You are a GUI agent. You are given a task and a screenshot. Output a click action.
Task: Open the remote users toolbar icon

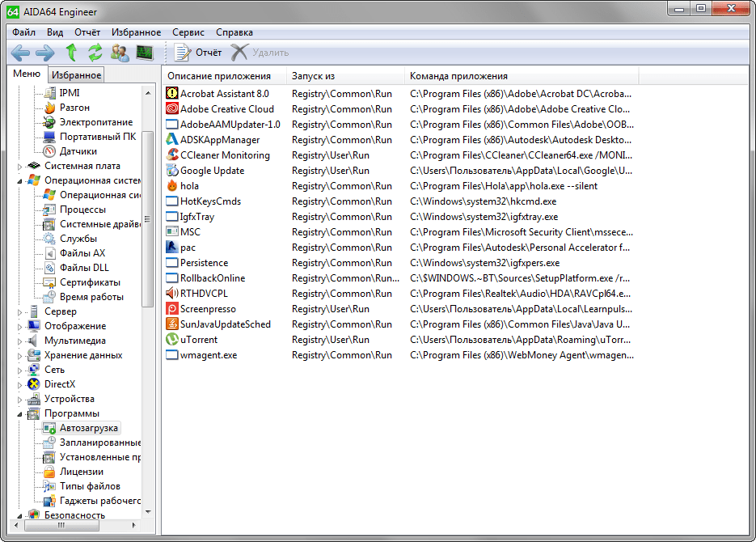point(120,53)
